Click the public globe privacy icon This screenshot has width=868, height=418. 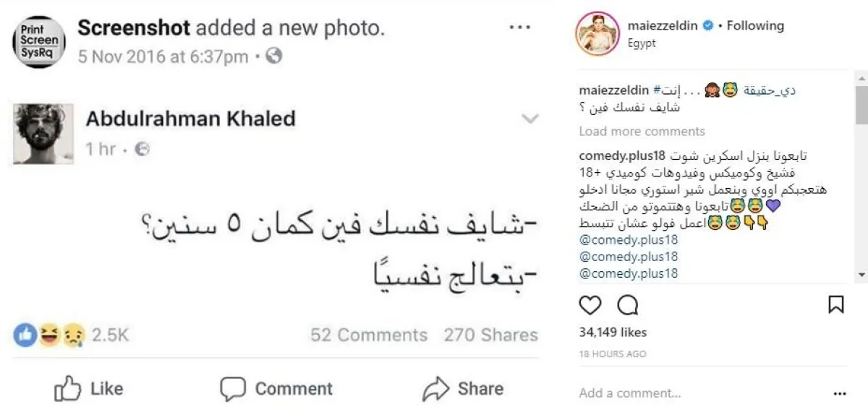tap(273, 56)
